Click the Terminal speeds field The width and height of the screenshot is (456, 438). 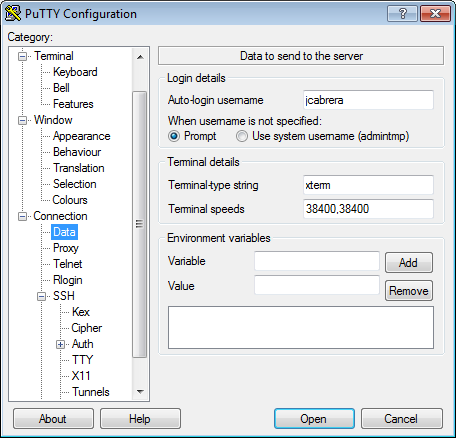tap(368, 209)
